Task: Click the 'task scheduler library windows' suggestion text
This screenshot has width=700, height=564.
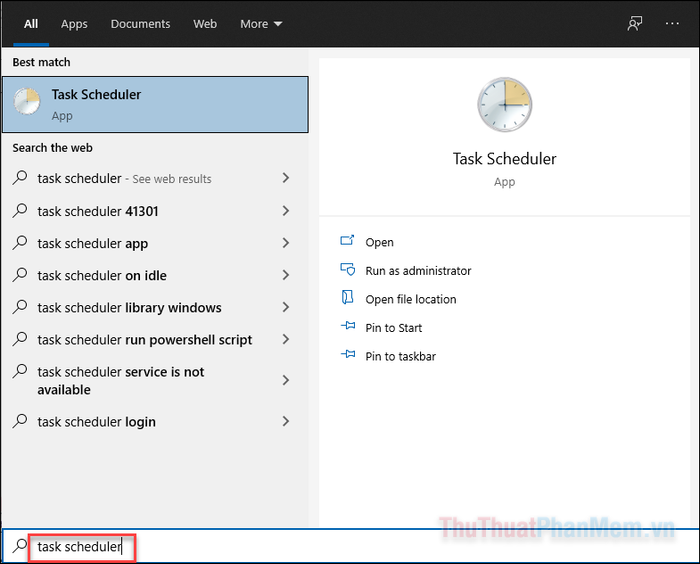Action: pyautogui.click(x=129, y=308)
